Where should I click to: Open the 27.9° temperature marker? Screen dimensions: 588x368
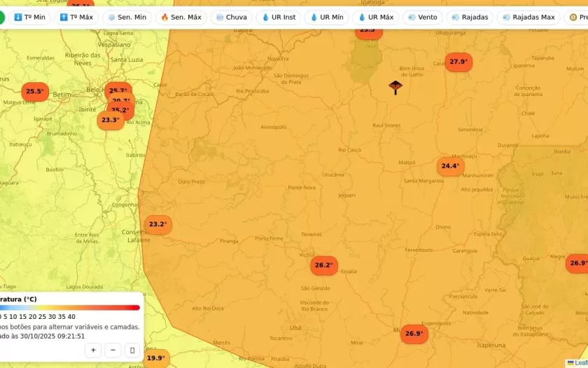(x=458, y=62)
